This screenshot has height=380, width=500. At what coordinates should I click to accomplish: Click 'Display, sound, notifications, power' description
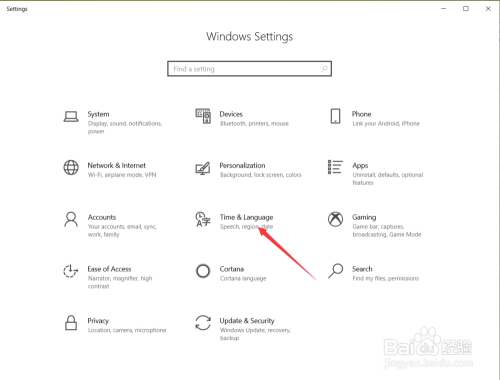125,127
